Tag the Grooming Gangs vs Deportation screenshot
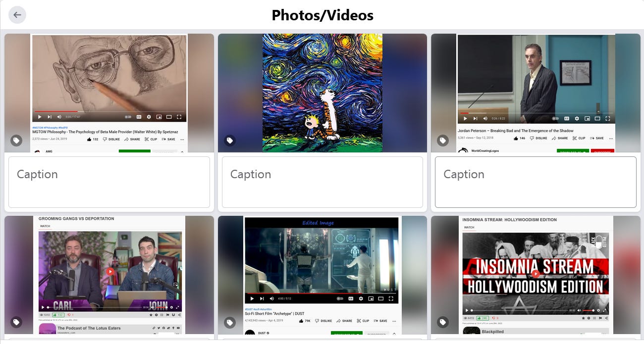 16,322
